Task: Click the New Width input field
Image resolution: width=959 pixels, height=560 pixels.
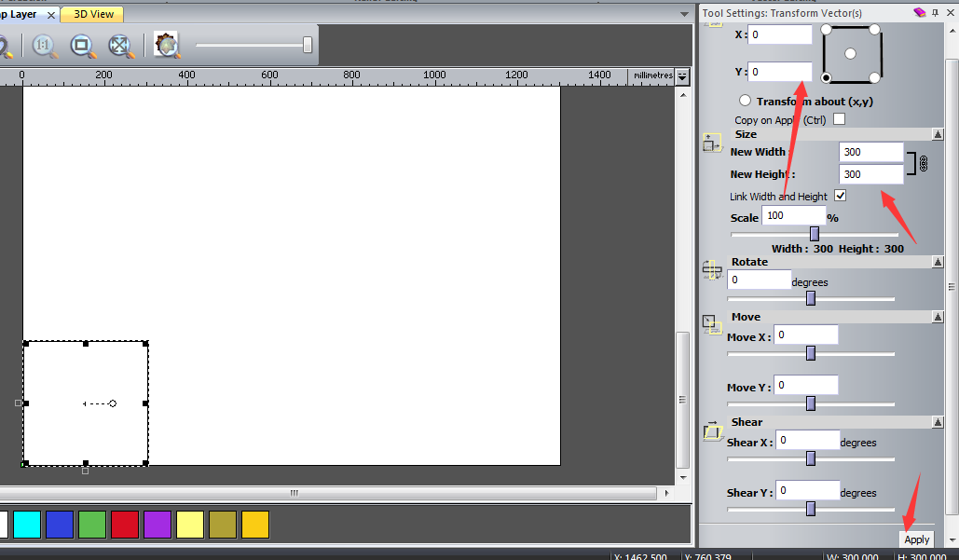Action: (x=870, y=152)
